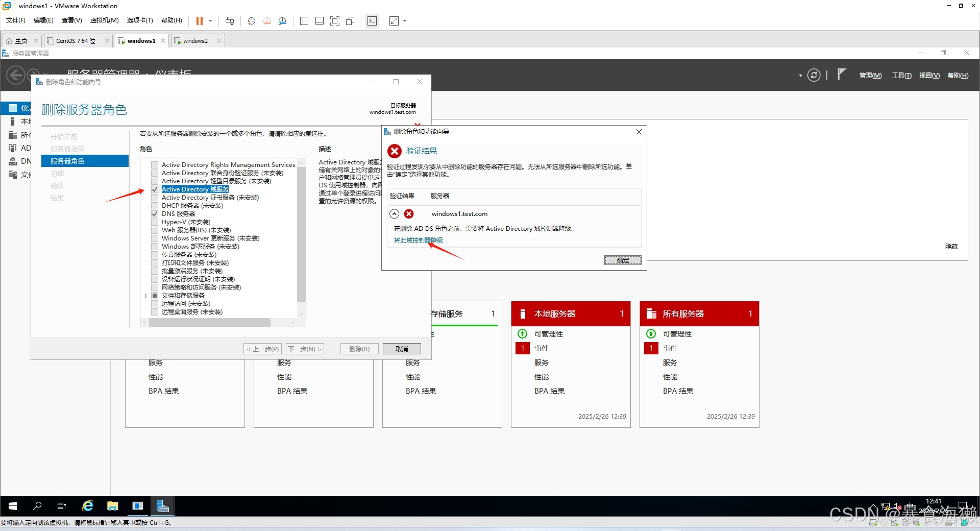The width and height of the screenshot is (980, 531).
Task: Click 事件 alert count in 本地服务器 tile
Action: coord(523,348)
